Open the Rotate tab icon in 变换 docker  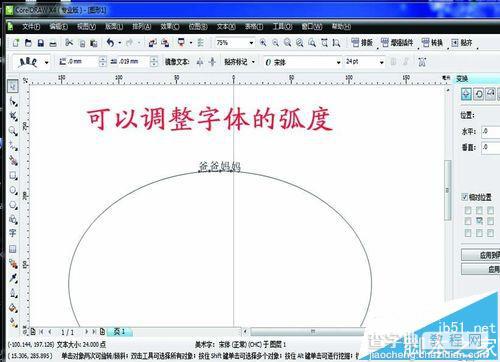click(x=479, y=94)
